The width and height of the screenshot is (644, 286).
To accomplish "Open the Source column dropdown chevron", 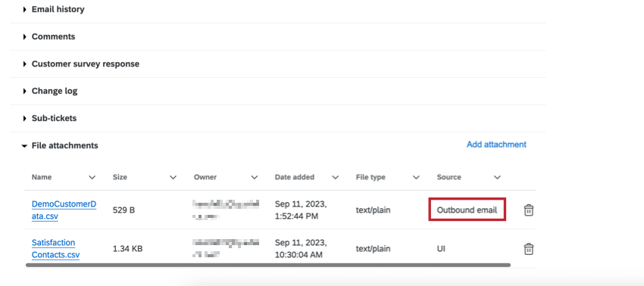I will click(497, 177).
